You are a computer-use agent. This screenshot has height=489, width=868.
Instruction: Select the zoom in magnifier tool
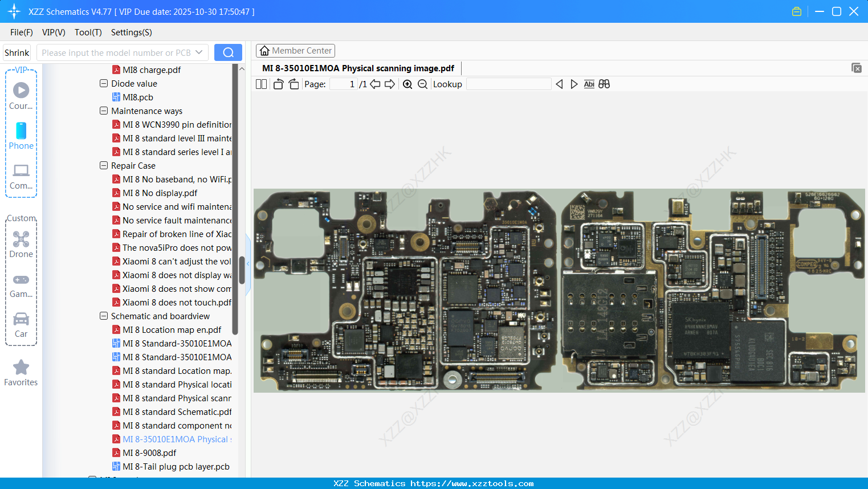[x=407, y=84]
